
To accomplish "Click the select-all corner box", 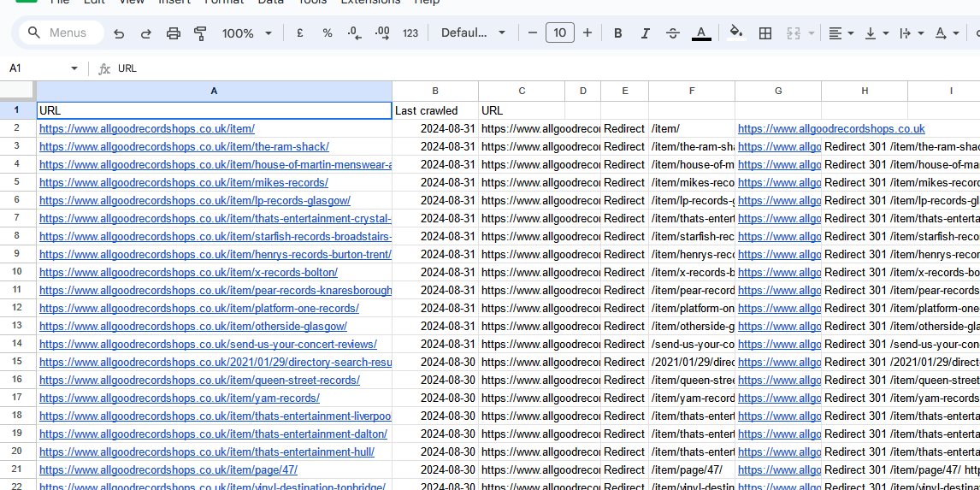I will tap(17, 92).
